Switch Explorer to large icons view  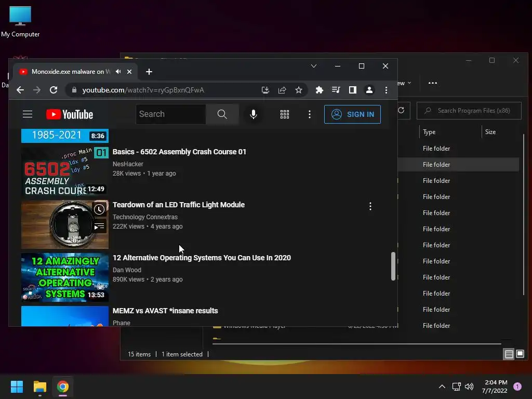click(520, 354)
